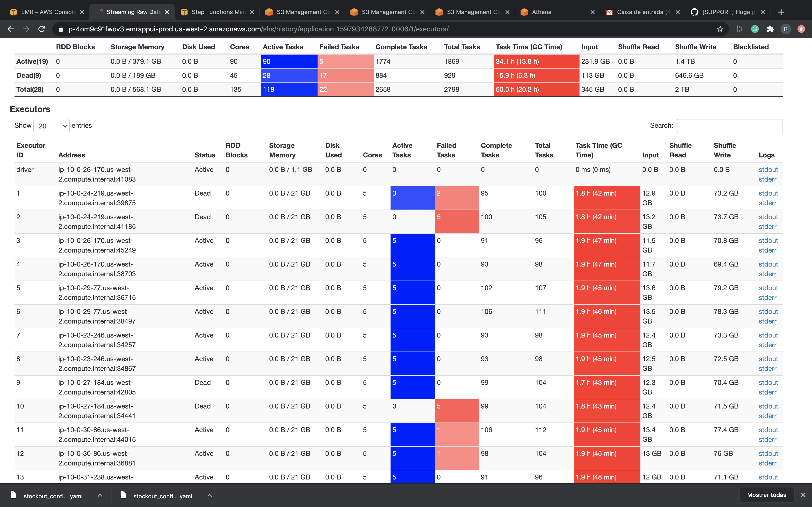Open the Grammarly extension icon
The width and height of the screenshot is (812, 507).
[x=755, y=29]
